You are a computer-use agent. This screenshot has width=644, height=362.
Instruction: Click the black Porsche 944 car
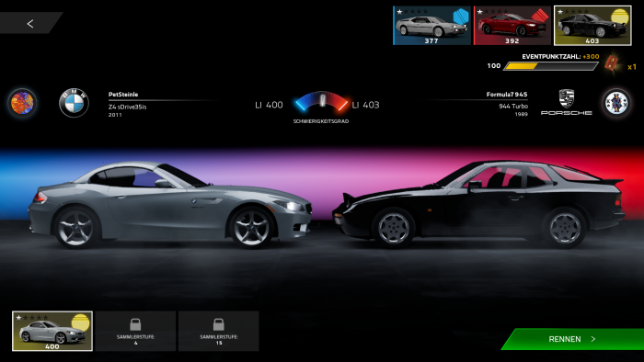[x=478, y=204]
